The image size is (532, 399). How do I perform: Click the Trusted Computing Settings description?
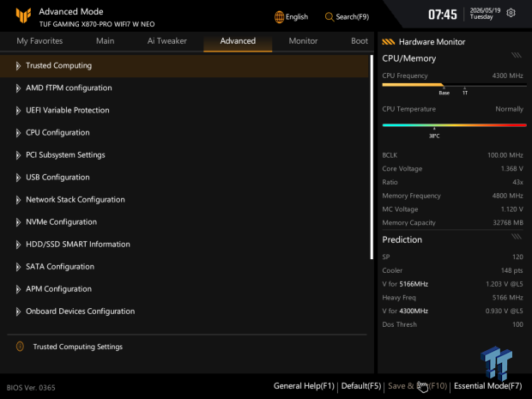[x=78, y=347]
